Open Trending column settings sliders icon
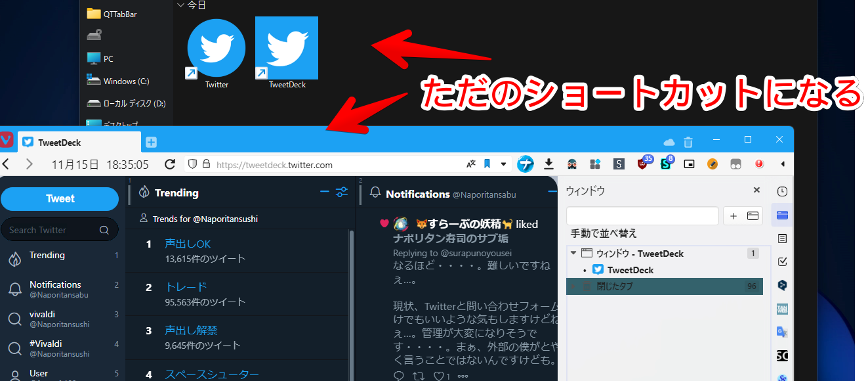Image resolution: width=868 pixels, height=381 pixels. [x=342, y=192]
